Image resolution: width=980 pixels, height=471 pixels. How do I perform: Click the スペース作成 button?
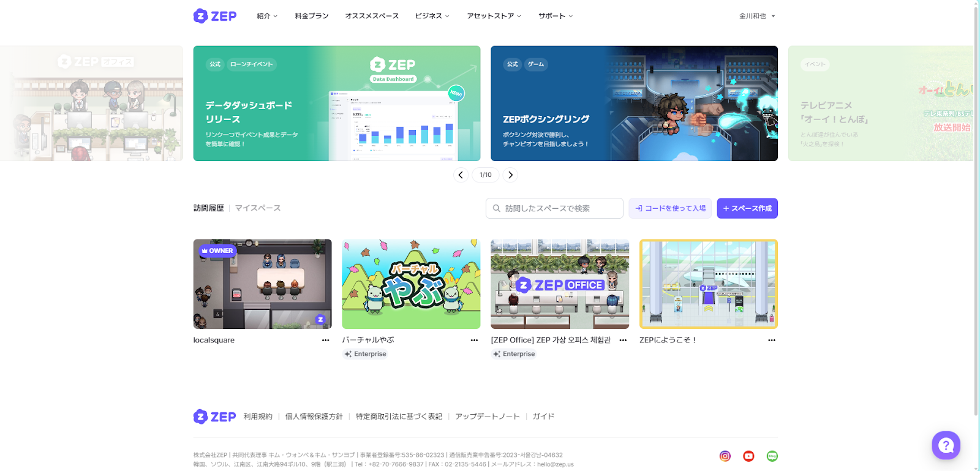click(747, 208)
